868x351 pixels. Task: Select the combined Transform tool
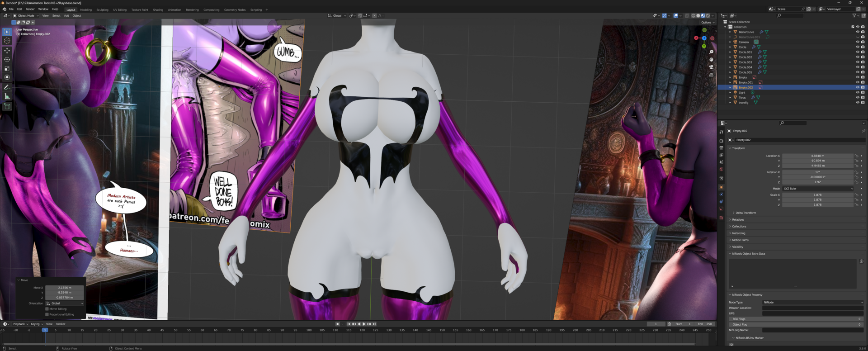point(7,77)
